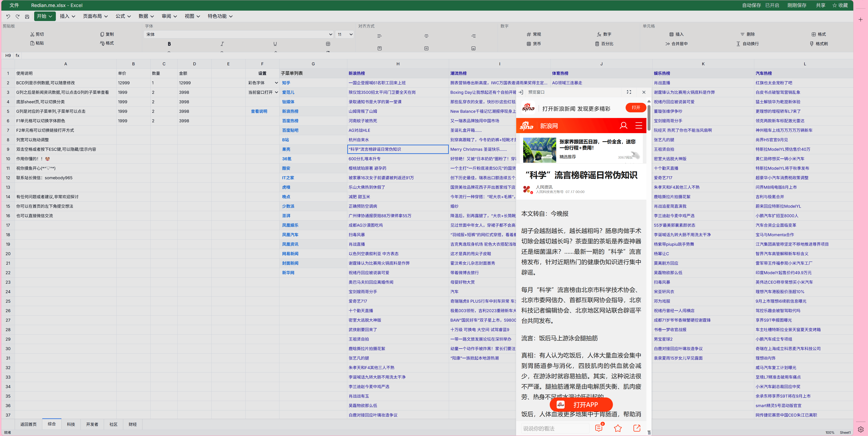Close the 预览窗口 preview panel
Image resolution: width=868 pixels, height=436 pixels.
click(644, 92)
